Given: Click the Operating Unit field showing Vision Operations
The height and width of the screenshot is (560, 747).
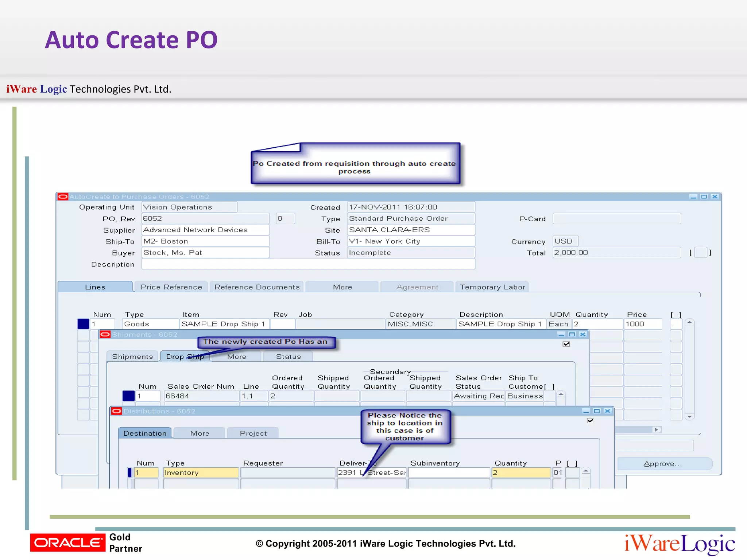Looking at the screenshot, I should coord(189,207).
